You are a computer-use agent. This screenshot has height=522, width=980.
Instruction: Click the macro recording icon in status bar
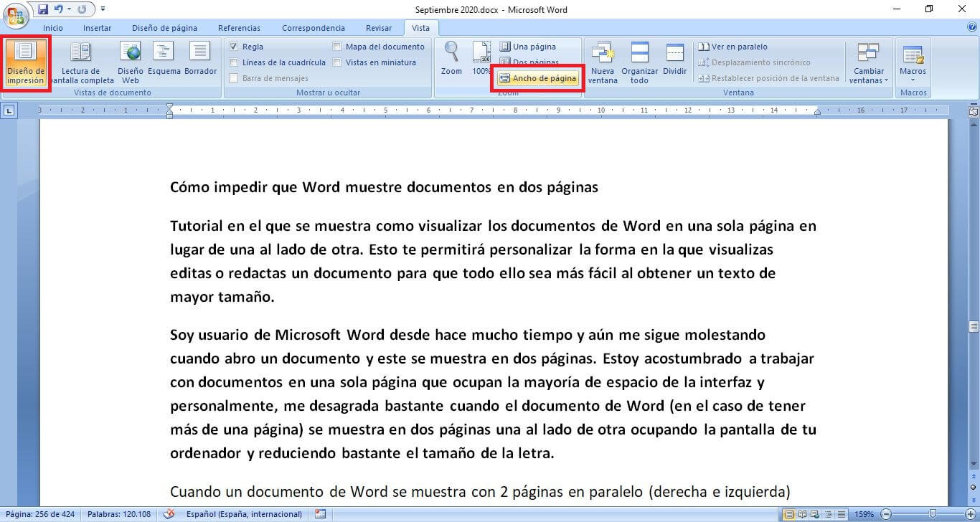pos(320,514)
